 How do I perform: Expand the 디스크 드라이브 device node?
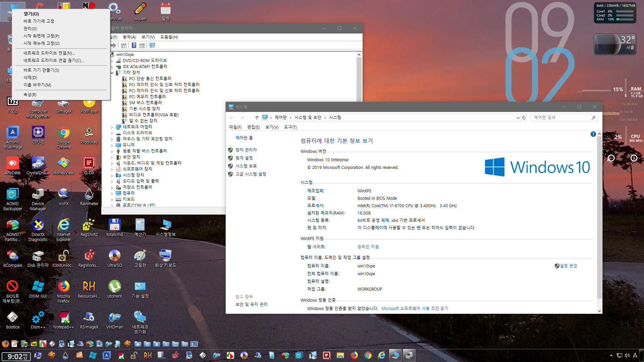[112, 133]
